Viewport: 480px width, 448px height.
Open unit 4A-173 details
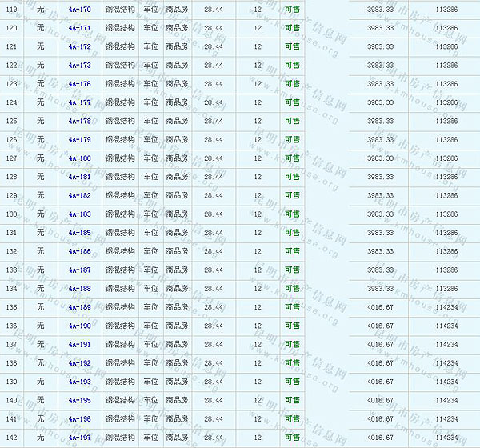click(x=79, y=66)
